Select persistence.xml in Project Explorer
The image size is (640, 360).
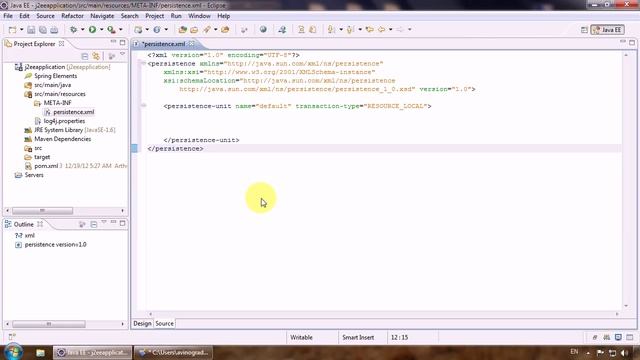73,112
